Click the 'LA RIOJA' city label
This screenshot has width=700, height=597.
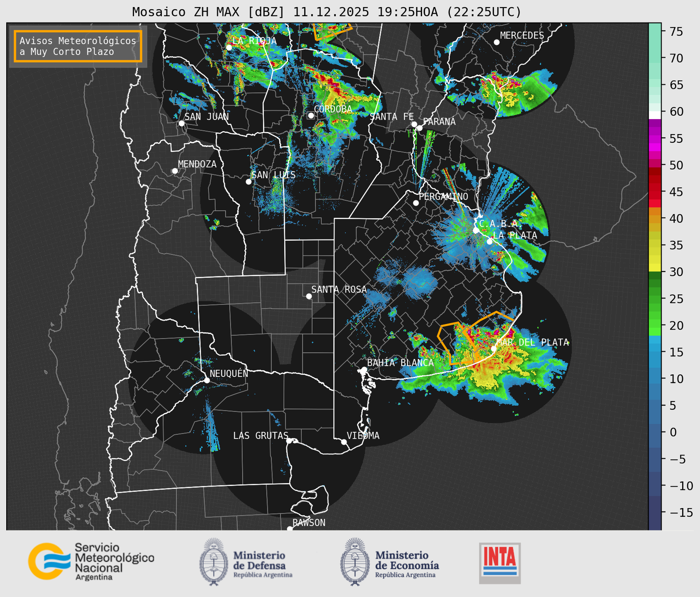[x=254, y=41]
